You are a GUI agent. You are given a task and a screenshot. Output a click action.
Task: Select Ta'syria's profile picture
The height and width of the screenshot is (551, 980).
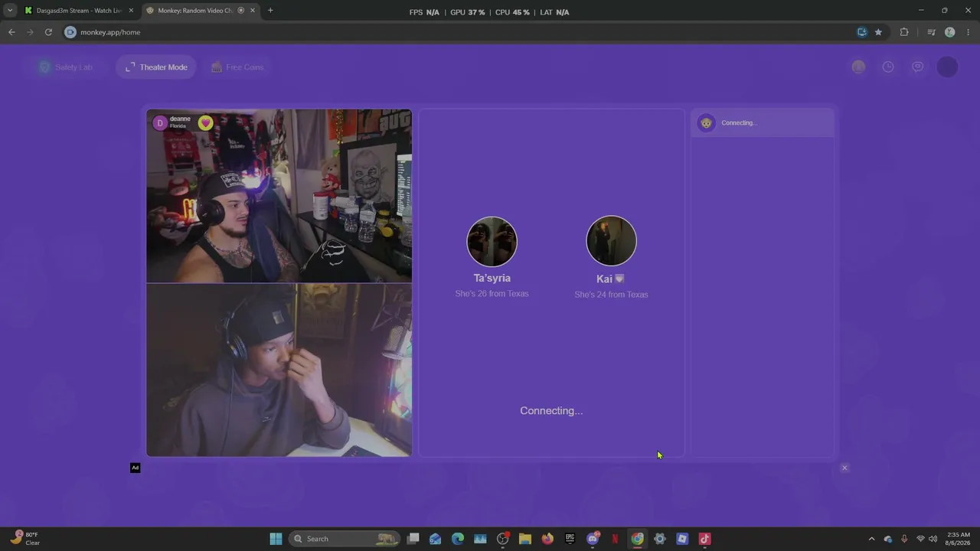492,241
